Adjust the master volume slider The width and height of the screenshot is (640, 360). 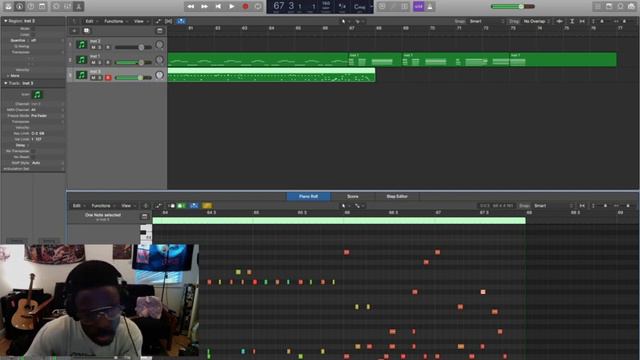click(x=513, y=6)
